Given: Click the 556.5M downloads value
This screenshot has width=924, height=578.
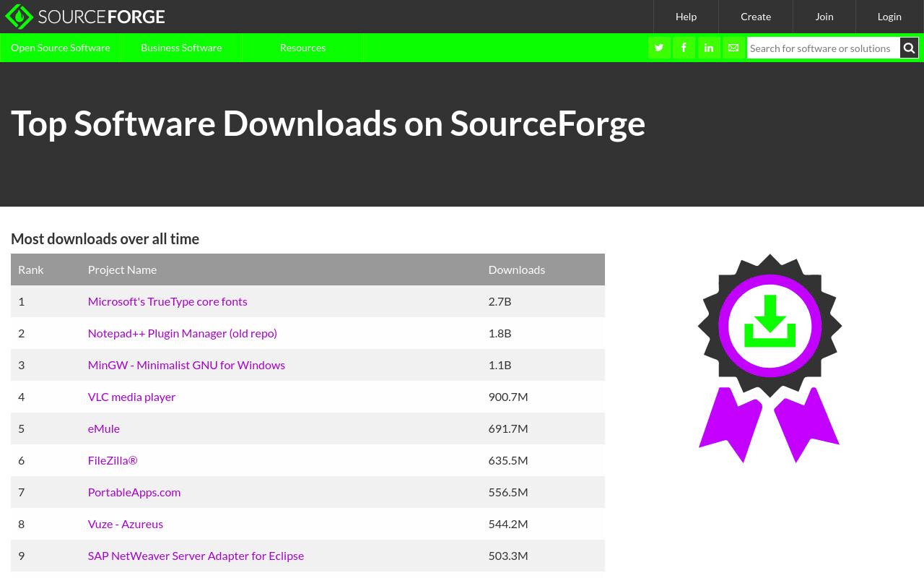Looking at the screenshot, I should point(508,492).
